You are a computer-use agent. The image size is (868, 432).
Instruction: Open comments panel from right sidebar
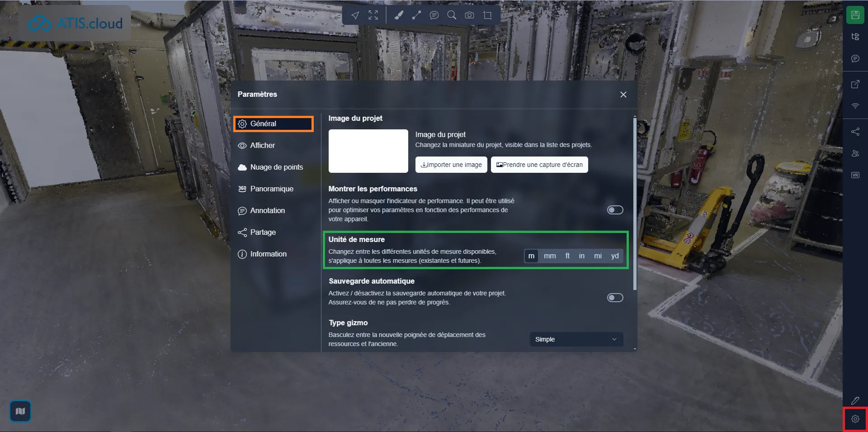point(855,58)
